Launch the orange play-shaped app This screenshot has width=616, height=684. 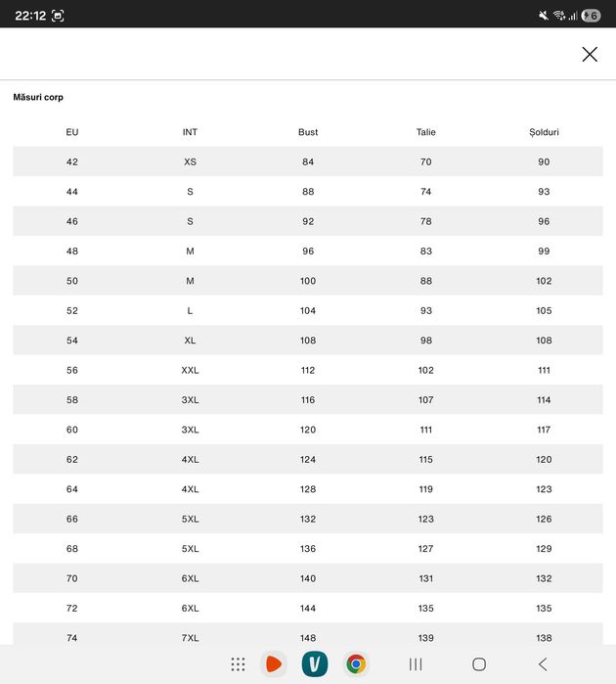[x=274, y=663]
